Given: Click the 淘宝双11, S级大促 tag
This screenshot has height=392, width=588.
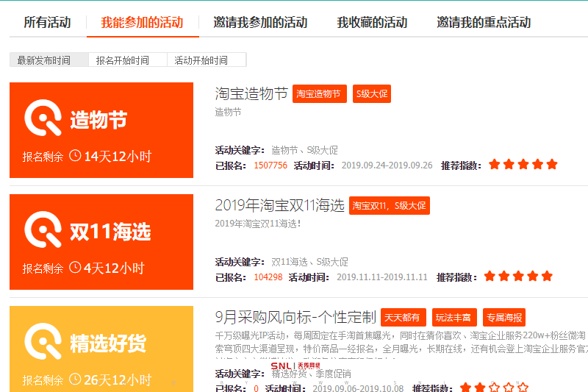Looking at the screenshot, I should (390, 206).
